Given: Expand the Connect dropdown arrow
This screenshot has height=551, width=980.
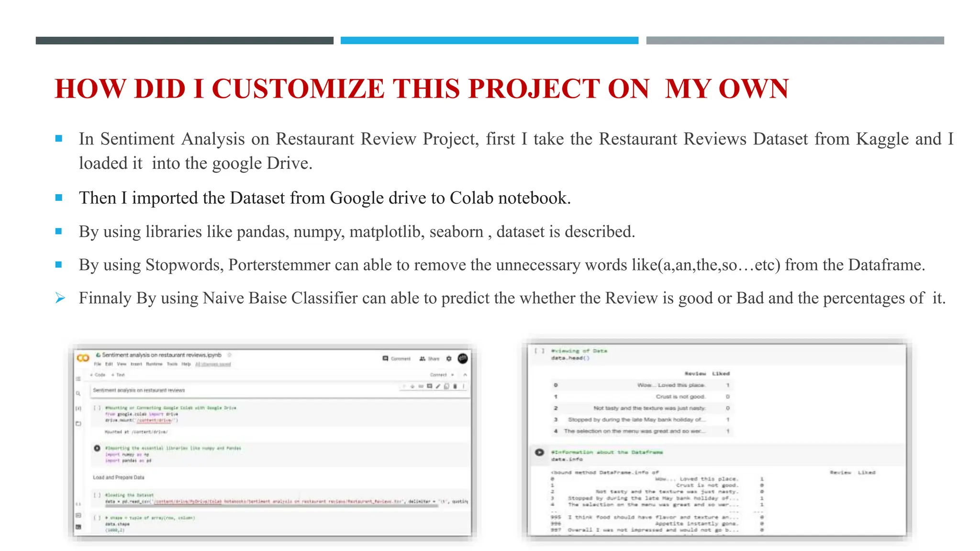Looking at the screenshot, I should point(453,375).
